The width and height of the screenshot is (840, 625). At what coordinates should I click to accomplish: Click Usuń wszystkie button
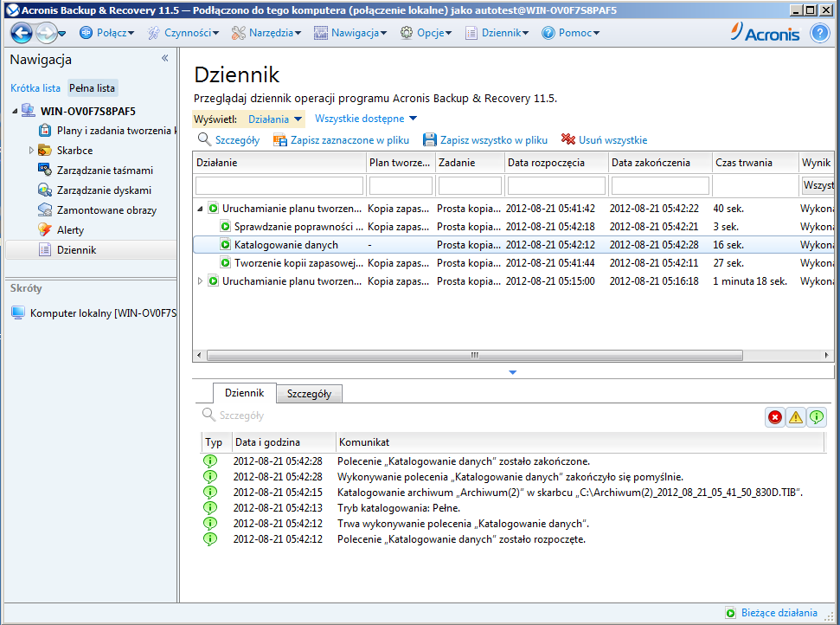coord(604,140)
